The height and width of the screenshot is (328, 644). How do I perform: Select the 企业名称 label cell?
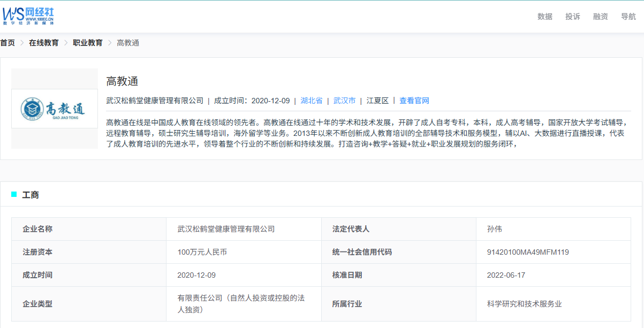pyautogui.click(x=89, y=229)
